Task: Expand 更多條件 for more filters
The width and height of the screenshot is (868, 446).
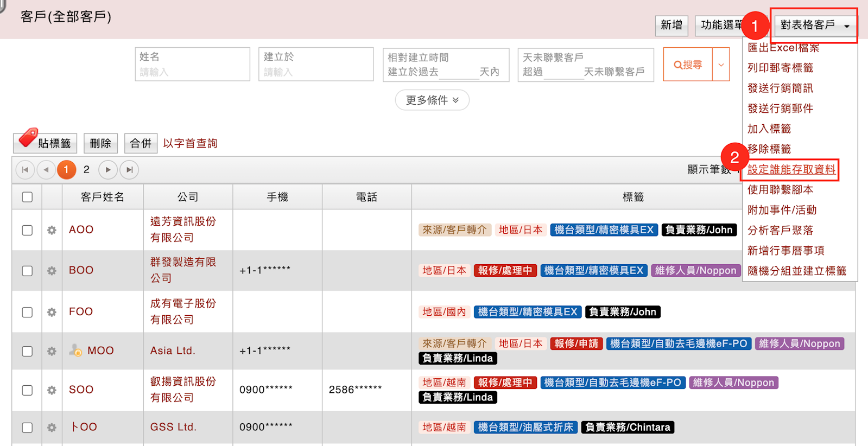Action: [432, 100]
